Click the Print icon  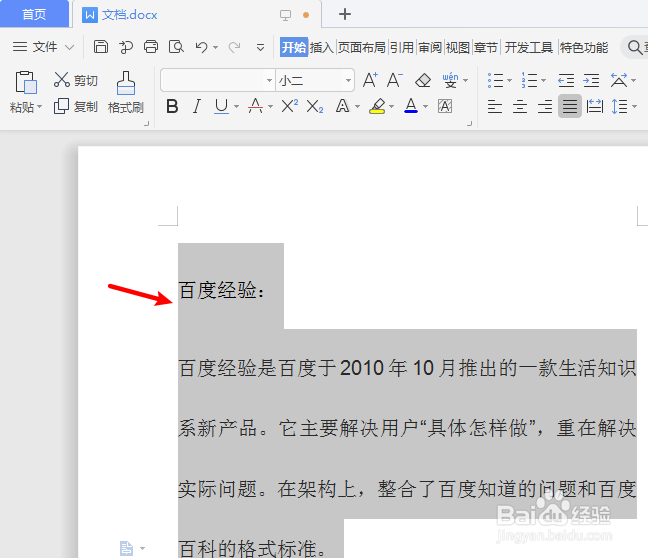tap(151, 47)
